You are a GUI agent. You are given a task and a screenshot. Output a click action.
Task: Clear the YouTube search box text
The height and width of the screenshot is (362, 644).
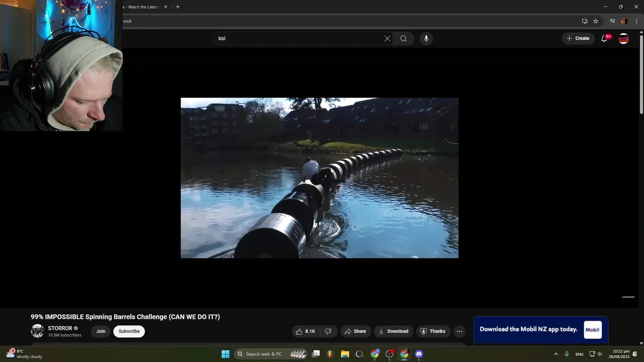coord(387,38)
